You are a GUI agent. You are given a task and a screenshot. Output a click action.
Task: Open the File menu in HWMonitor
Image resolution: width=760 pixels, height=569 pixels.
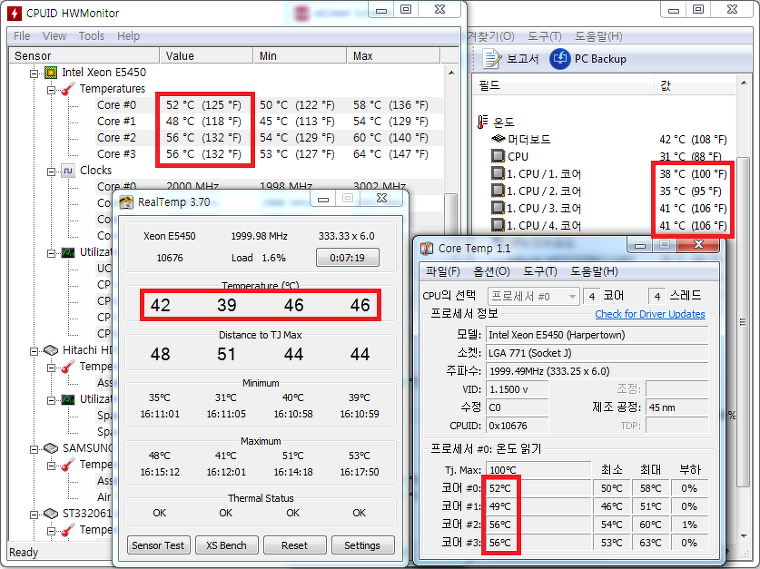pyautogui.click(x=21, y=36)
